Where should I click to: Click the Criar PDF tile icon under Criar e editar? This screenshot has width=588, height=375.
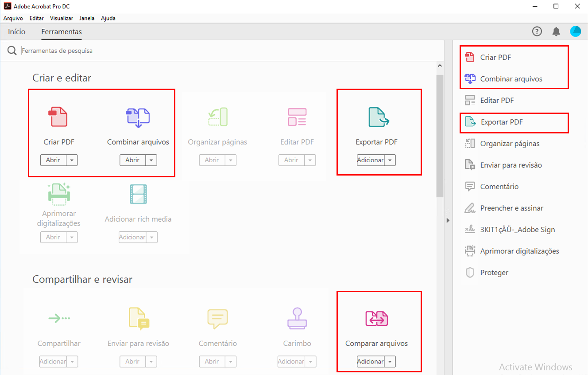[x=58, y=117]
